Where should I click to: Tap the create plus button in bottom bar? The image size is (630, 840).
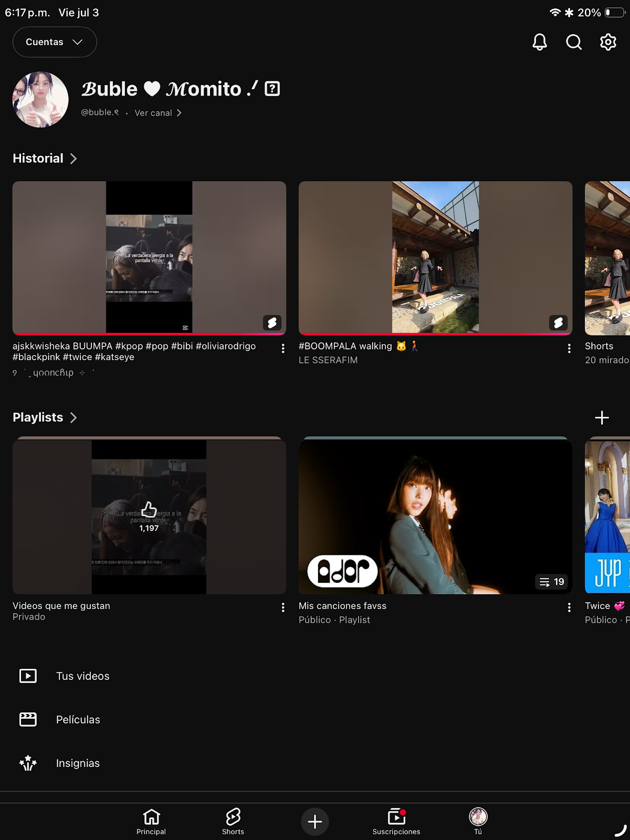[315, 822]
